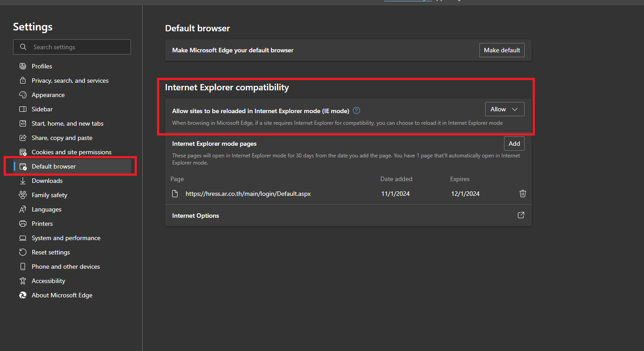644x351 pixels.
Task: Select Default browser in sidebar
Action: click(72, 166)
